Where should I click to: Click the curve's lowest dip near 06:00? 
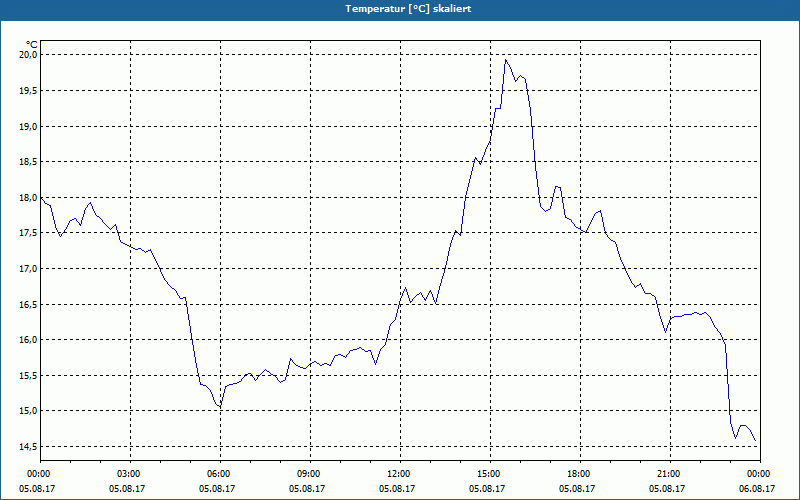pos(219,407)
